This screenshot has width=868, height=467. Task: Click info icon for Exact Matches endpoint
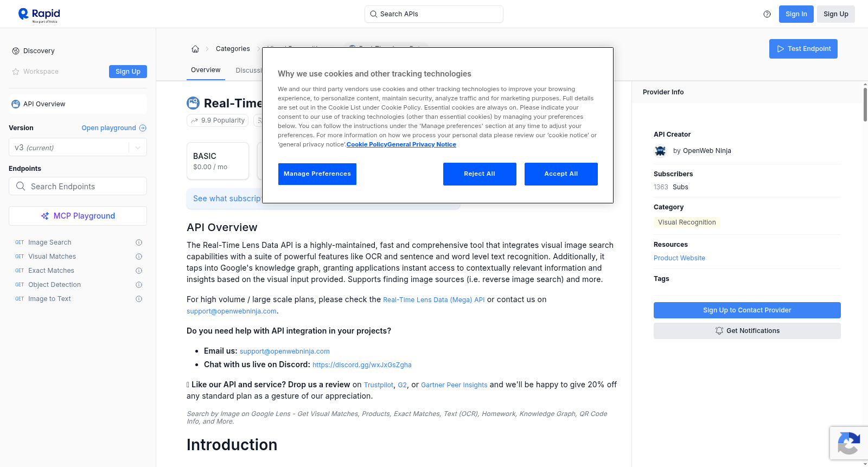[x=139, y=271]
